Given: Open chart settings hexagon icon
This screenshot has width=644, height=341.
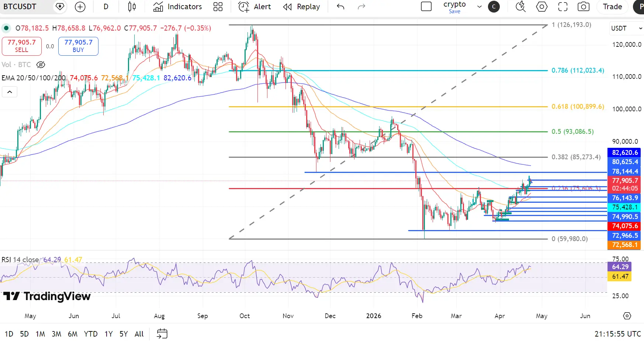Looking at the screenshot, I should (541, 7).
